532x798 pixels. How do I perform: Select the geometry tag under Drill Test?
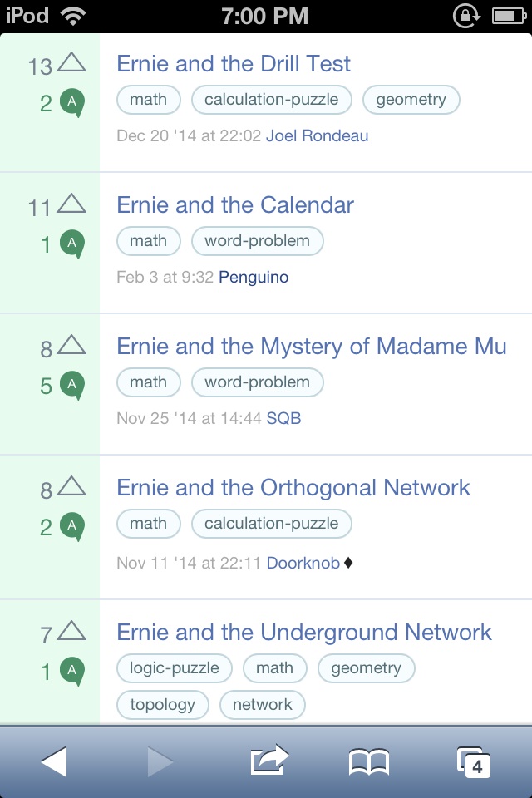pyautogui.click(x=411, y=100)
